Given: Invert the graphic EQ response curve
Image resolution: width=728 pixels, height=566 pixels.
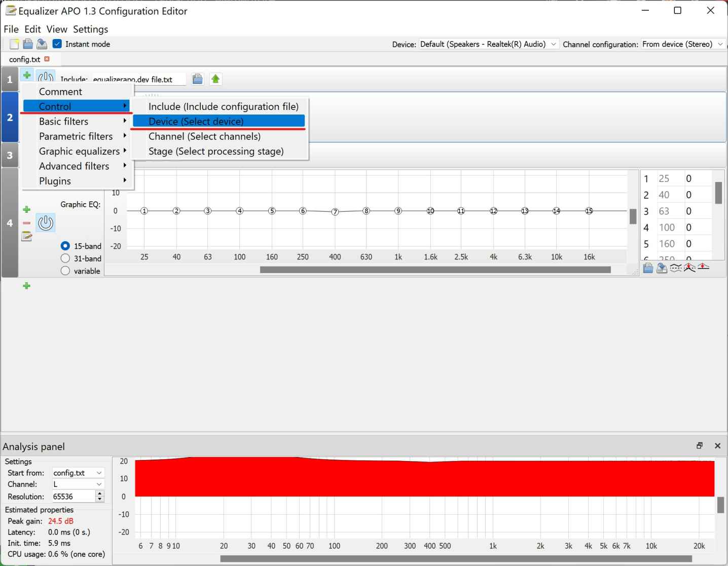Looking at the screenshot, I should click(x=676, y=268).
